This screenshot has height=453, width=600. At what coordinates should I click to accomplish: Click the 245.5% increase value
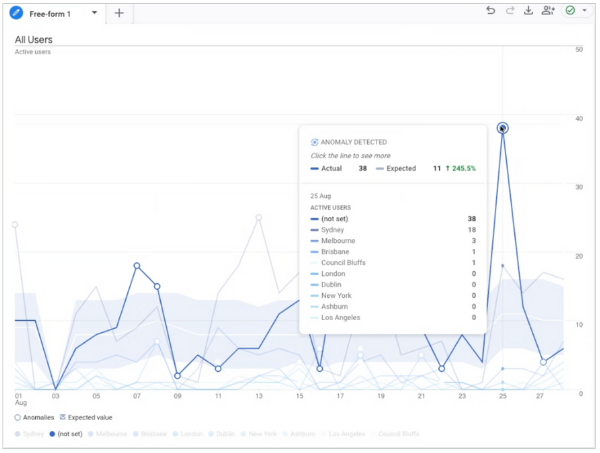pyautogui.click(x=461, y=168)
